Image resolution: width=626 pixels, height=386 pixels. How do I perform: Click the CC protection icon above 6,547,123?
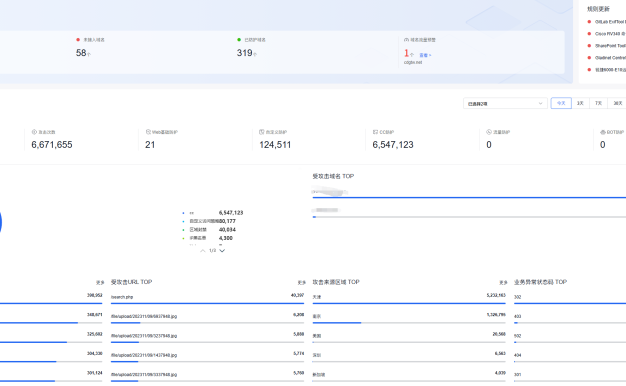tap(375, 132)
